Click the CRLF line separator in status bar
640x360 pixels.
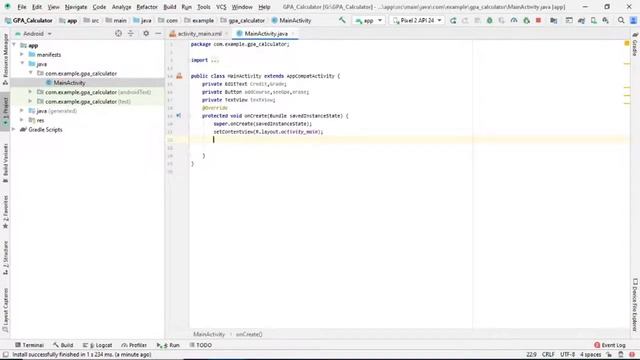[548, 354]
